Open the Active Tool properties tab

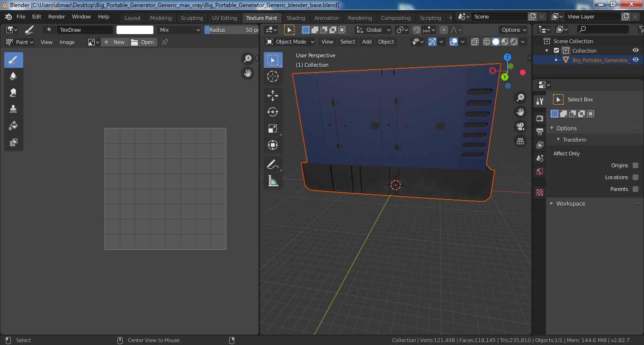[x=539, y=101]
